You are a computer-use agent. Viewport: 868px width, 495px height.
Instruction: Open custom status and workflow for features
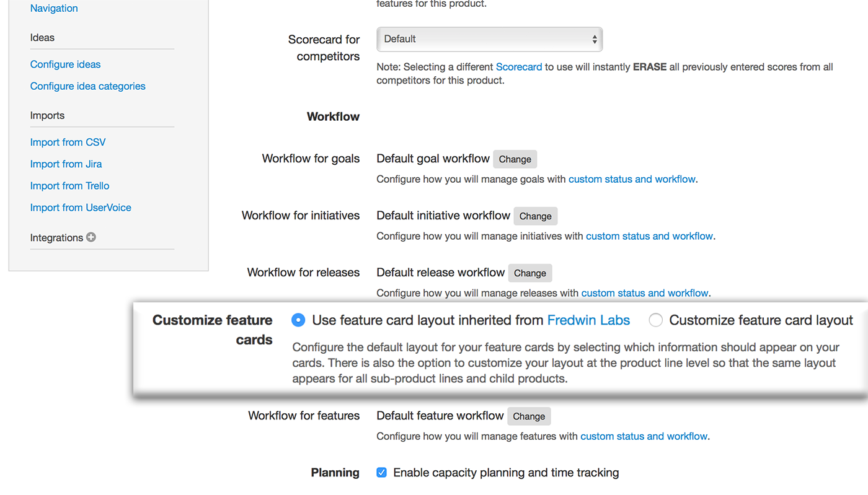(x=644, y=436)
